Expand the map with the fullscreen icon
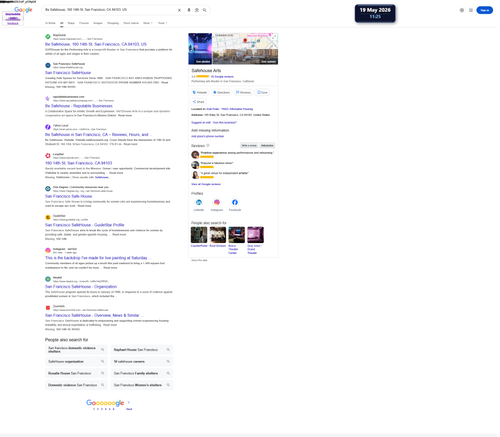Viewport: 500px width, 437px height. pos(274,37)
